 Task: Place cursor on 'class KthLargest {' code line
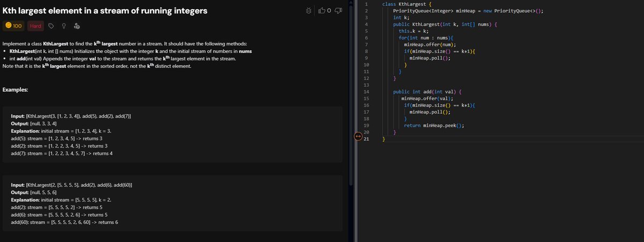pyautogui.click(x=406, y=4)
